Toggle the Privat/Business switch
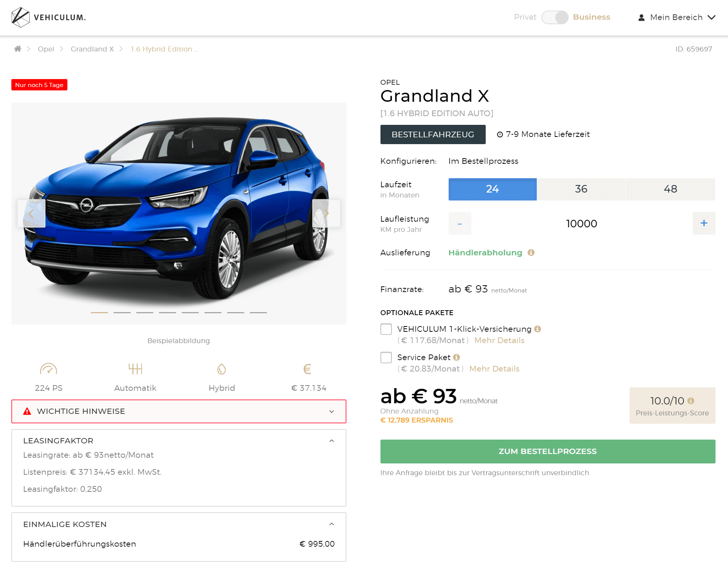 tap(555, 17)
